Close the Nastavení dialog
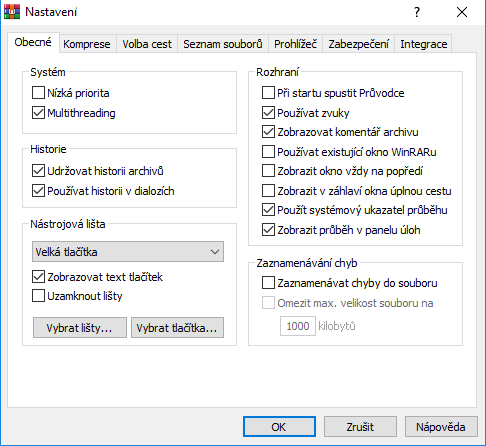Viewport: 486px width, 446px height. [462, 12]
